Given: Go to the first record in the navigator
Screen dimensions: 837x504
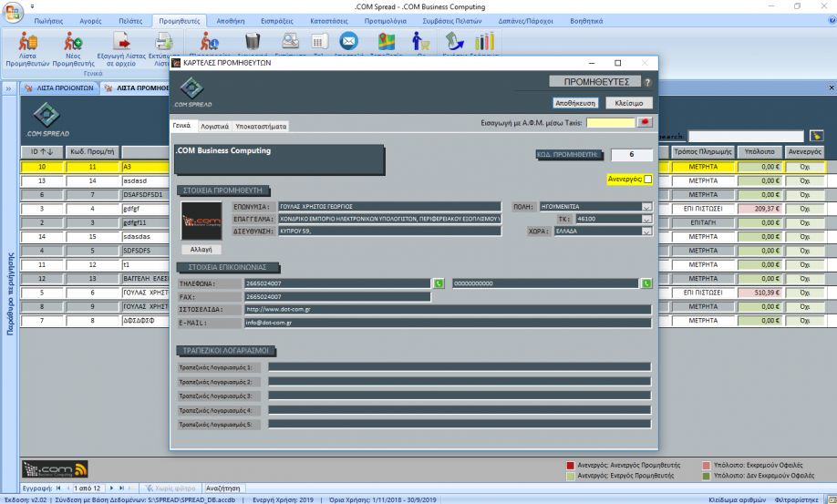Looking at the screenshot, I should click(58, 488).
